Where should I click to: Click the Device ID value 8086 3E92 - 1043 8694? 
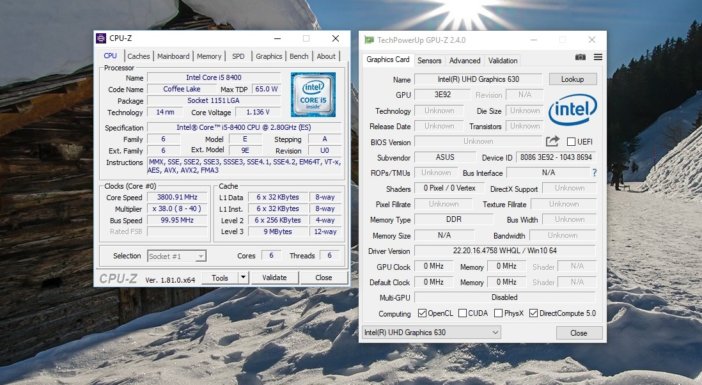[556, 157]
